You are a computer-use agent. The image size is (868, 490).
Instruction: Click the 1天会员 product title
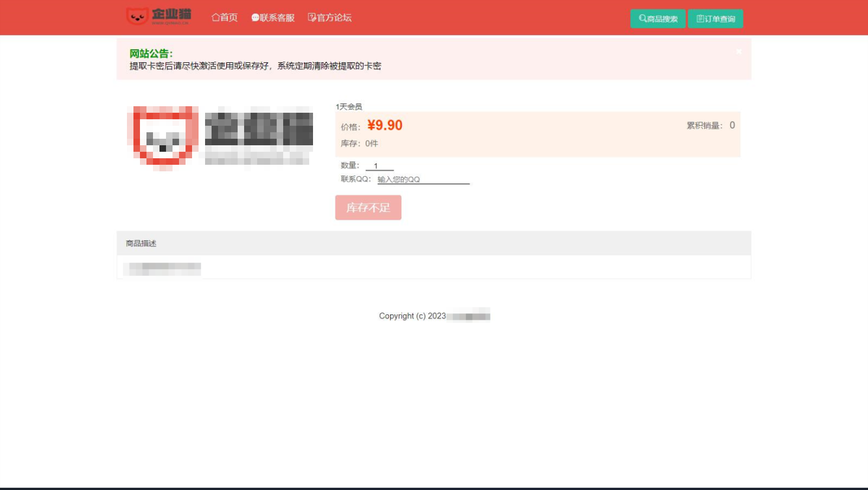point(349,107)
